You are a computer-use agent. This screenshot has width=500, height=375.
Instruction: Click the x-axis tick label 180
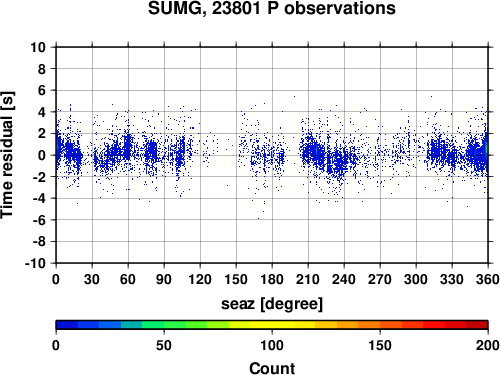272,279
